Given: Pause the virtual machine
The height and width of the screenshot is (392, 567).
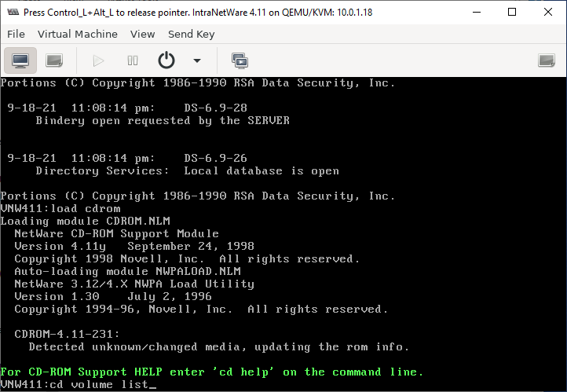Looking at the screenshot, I should coord(133,60).
